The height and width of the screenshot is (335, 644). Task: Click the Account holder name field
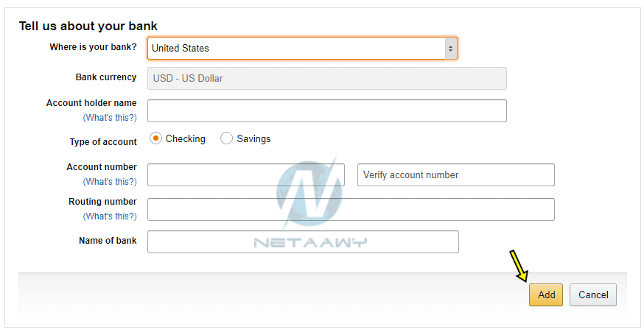pos(327,111)
